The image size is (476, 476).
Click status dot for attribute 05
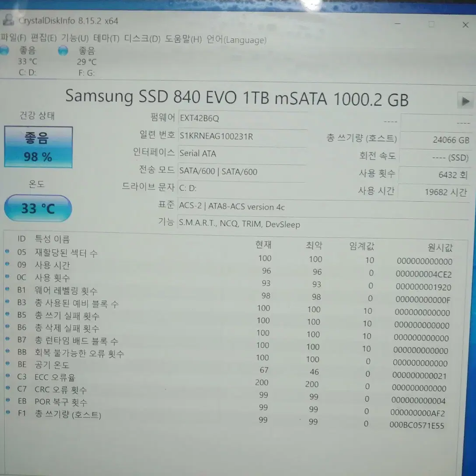7,251
